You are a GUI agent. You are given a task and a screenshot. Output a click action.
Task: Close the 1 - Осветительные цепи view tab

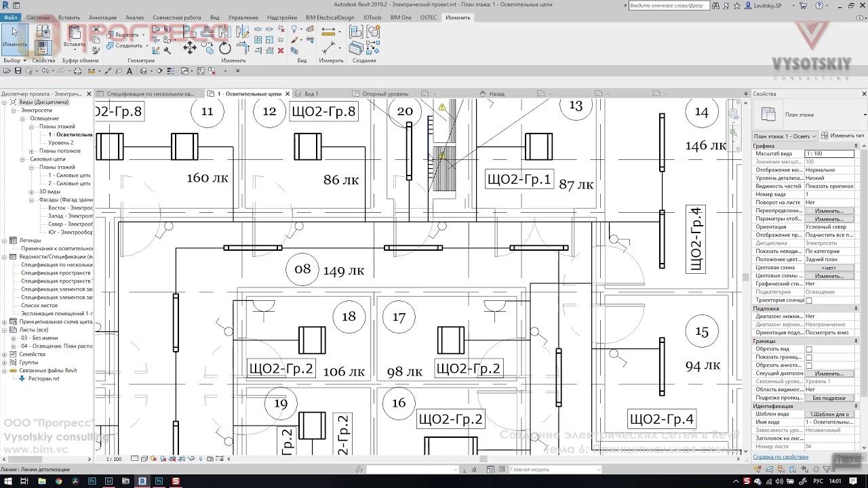click(x=288, y=94)
